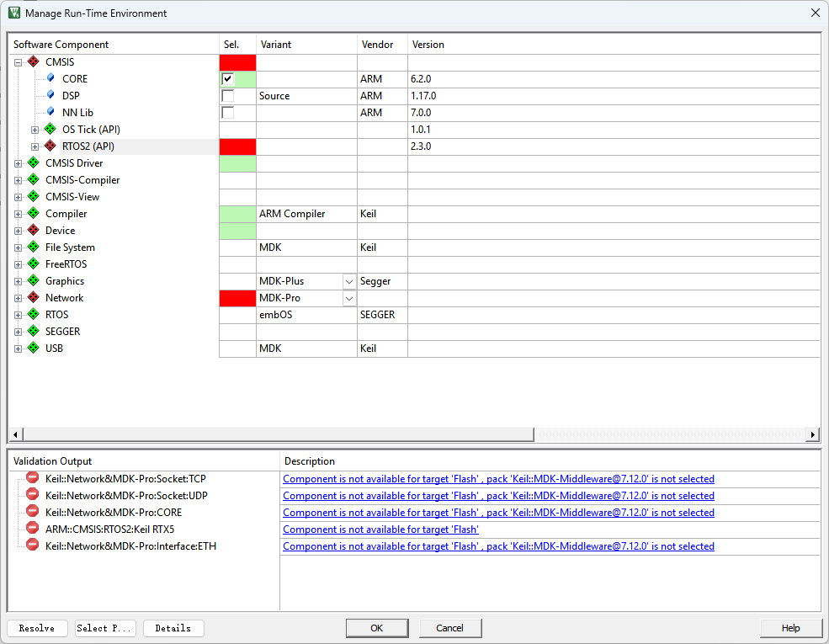
Task: Click the green diamond icon beside FreeRTOS
Action: 34,263
